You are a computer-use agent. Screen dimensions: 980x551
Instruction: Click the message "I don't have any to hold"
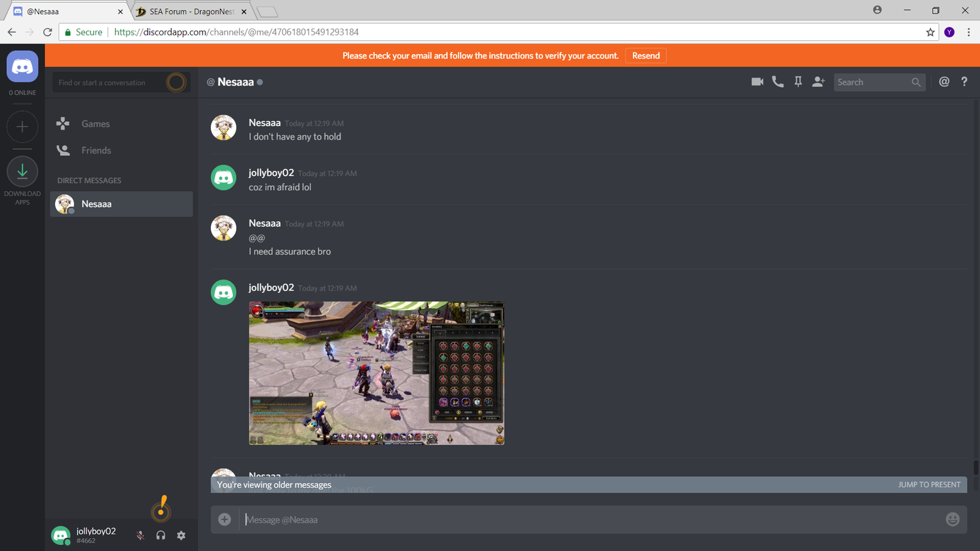tap(295, 137)
